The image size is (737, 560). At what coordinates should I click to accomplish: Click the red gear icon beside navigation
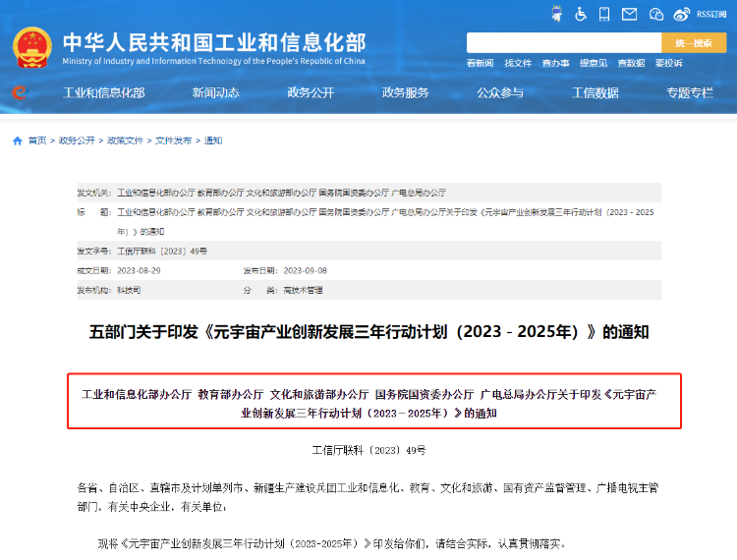[20, 92]
